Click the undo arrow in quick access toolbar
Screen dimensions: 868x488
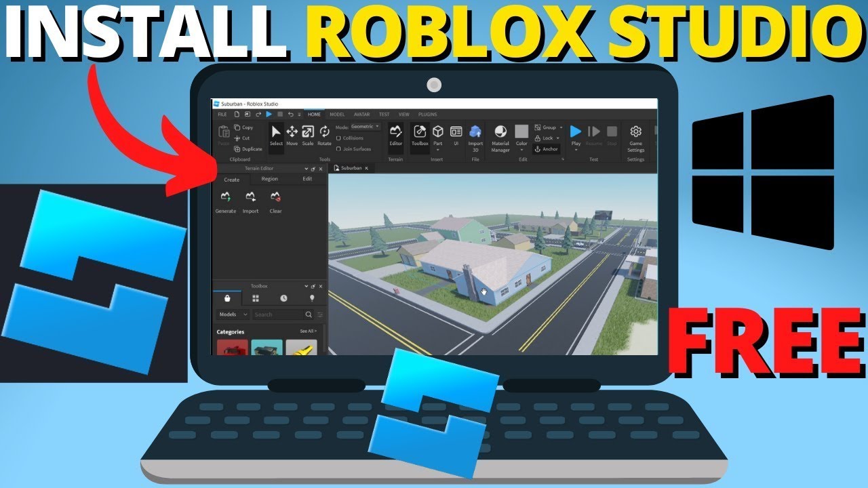click(291, 115)
